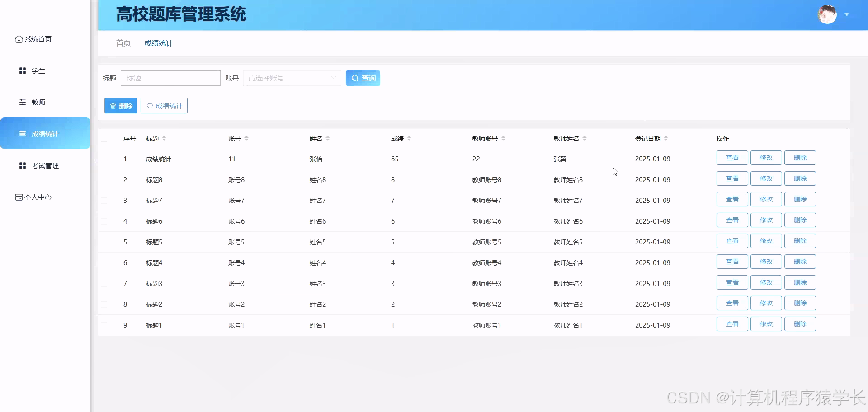Click the teacher name cell 张翼
Image resolution: width=868 pixels, height=412 pixels.
[560, 159]
